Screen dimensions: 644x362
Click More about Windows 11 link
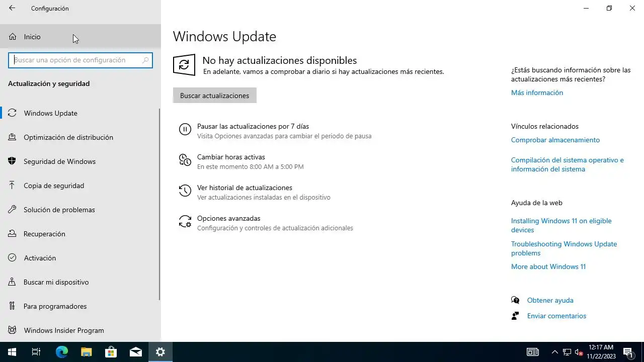tap(548, 266)
